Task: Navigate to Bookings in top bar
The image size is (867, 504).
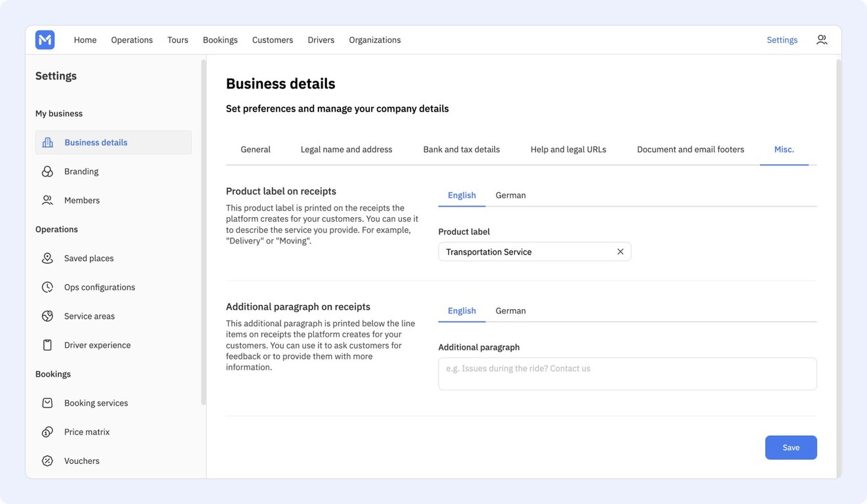Action: tap(220, 40)
